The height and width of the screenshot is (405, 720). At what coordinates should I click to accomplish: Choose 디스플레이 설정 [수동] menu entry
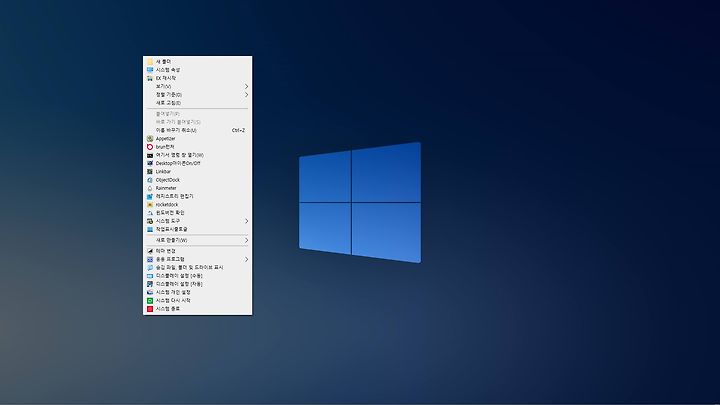(x=197, y=276)
